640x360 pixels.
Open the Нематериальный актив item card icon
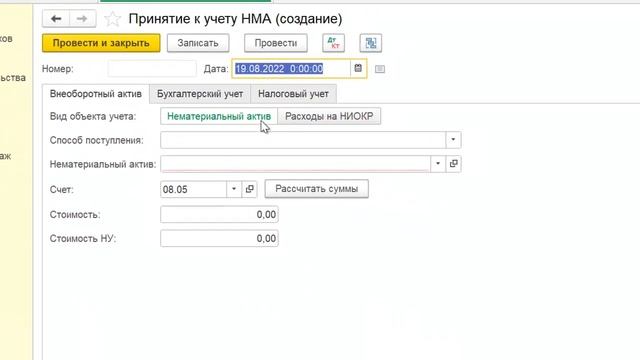pos(453,164)
